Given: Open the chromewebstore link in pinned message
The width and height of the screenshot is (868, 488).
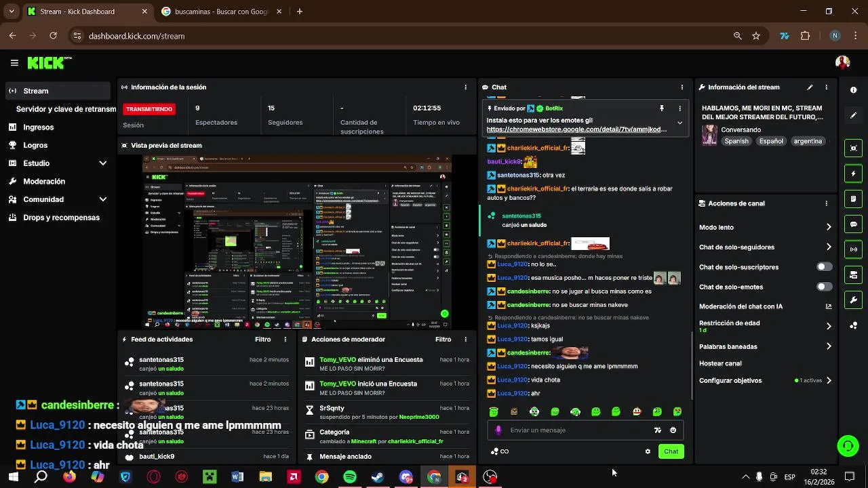Looking at the screenshot, I should point(576,129).
